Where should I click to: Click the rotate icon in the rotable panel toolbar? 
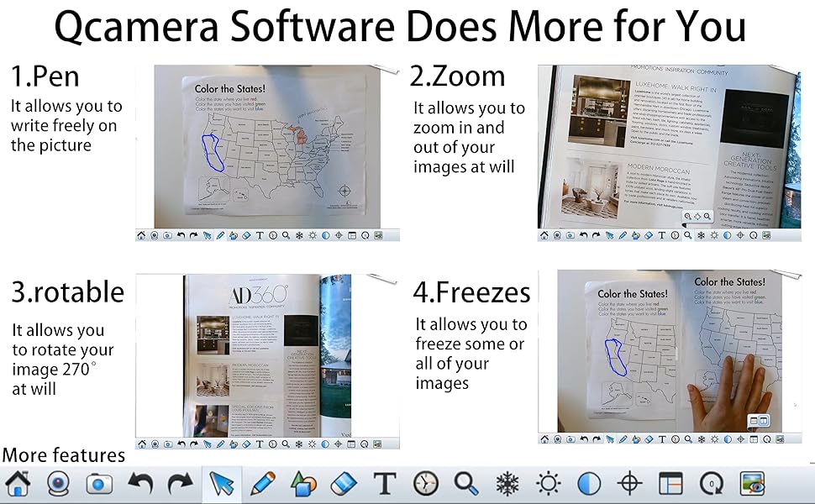[365, 444]
